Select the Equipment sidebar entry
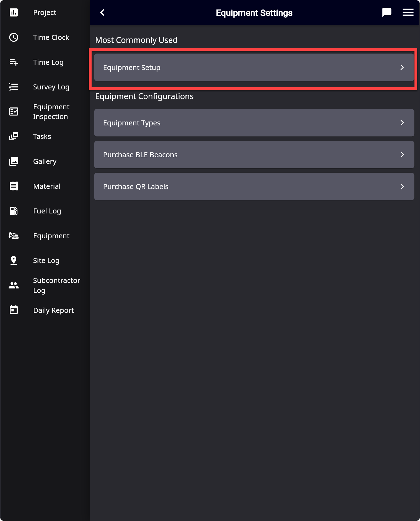The image size is (420, 521). pos(45,236)
